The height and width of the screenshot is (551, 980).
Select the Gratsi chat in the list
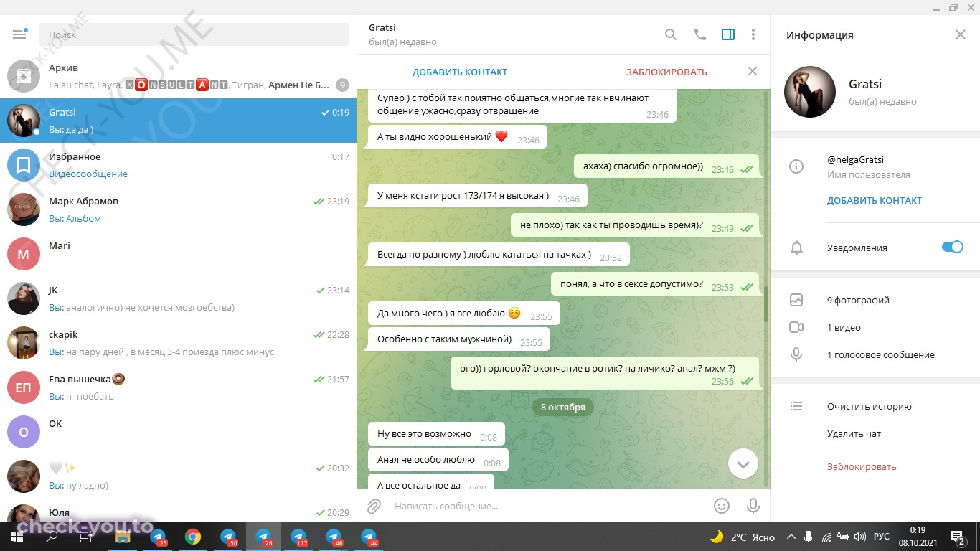(x=178, y=121)
